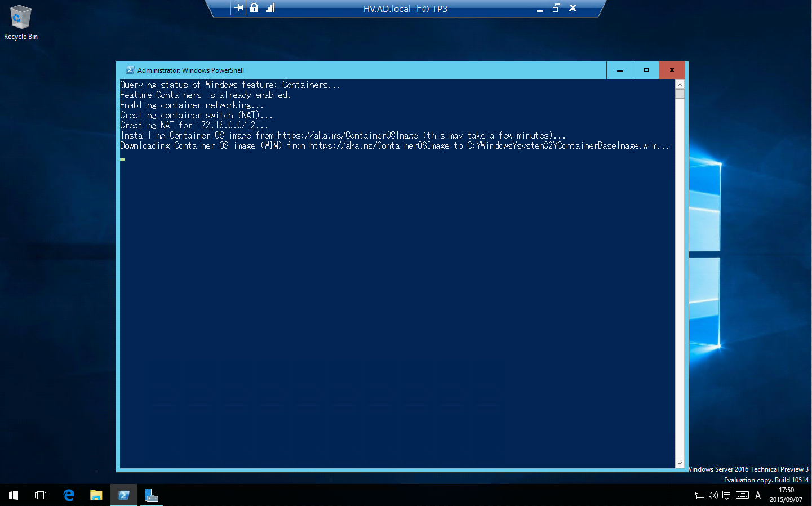Open Task View from the taskbar
This screenshot has height=506, width=812.
click(x=41, y=495)
